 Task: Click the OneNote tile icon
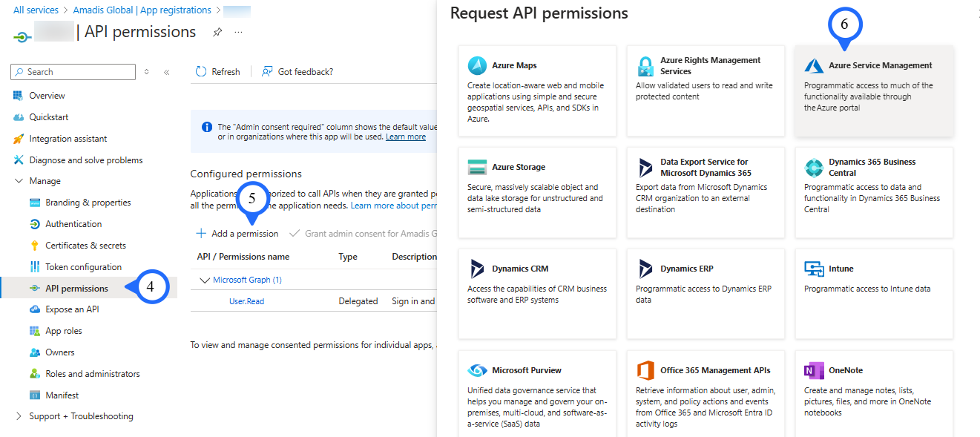(x=814, y=370)
